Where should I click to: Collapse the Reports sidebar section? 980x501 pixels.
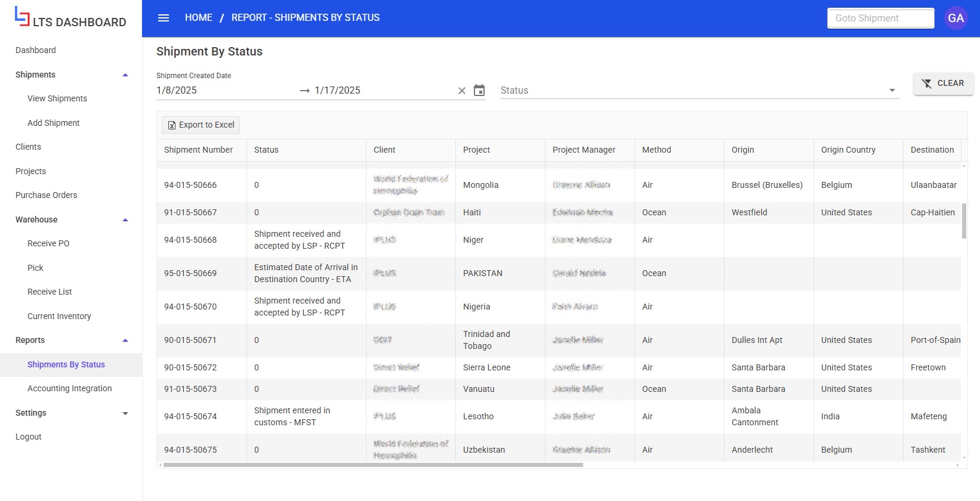(125, 341)
